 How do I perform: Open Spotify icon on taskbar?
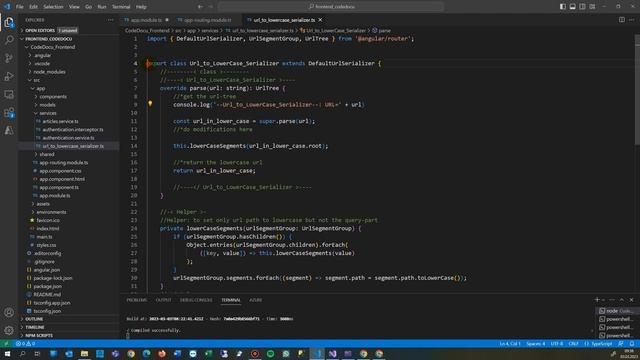(x=271, y=353)
